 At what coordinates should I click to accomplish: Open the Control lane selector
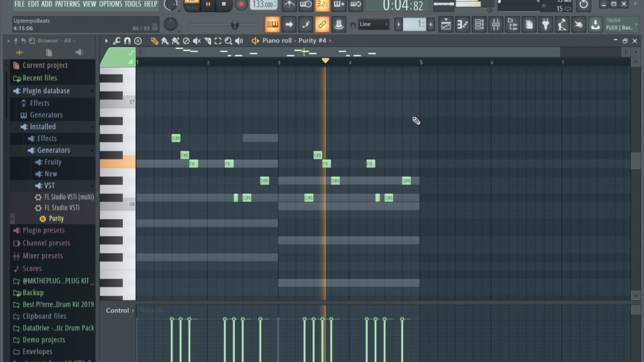point(120,310)
